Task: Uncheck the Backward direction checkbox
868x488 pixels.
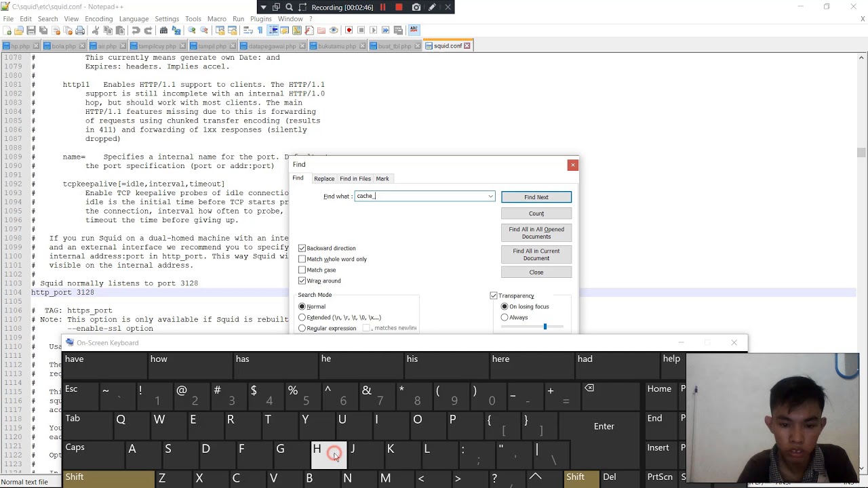Action: (x=302, y=248)
